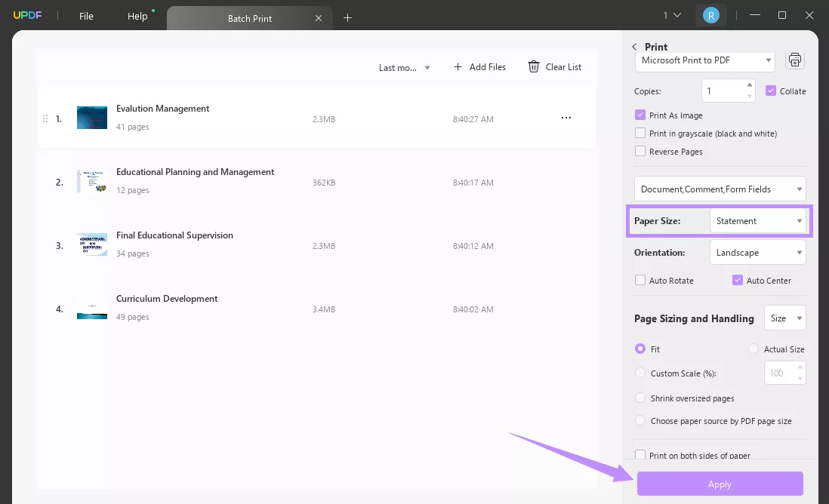Screen dimensions: 829x504
Task: Click the Apply button
Action: (720, 484)
